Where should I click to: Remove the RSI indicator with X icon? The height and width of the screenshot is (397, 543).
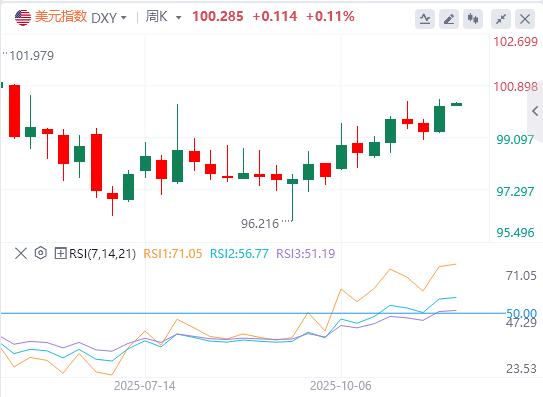pos(21,253)
